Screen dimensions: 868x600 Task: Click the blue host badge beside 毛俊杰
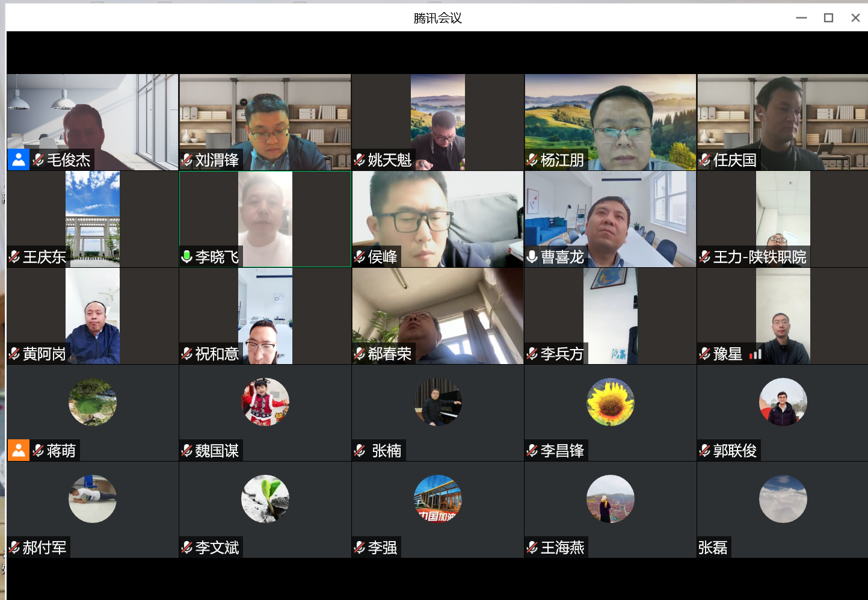click(x=19, y=159)
